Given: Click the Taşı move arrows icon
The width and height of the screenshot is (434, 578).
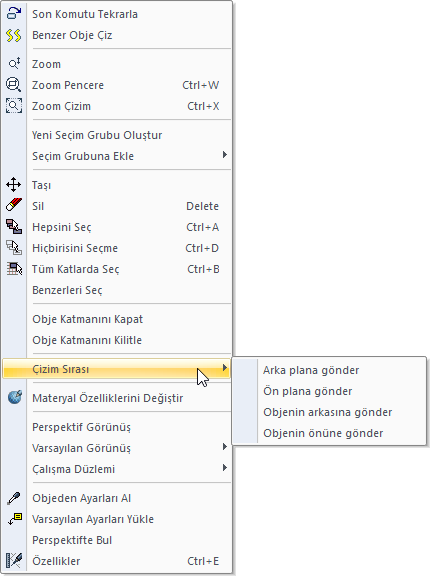Looking at the screenshot, I should 14,185.
